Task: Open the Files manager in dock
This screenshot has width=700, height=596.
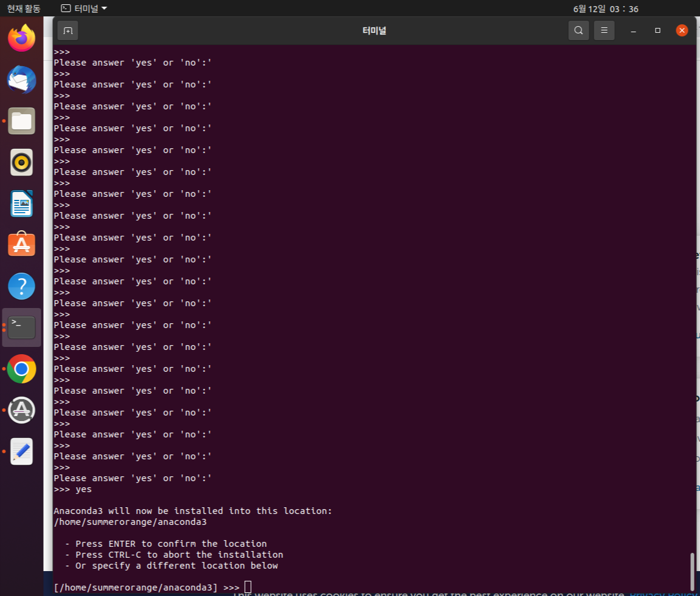Action: click(x=21, y=121)
